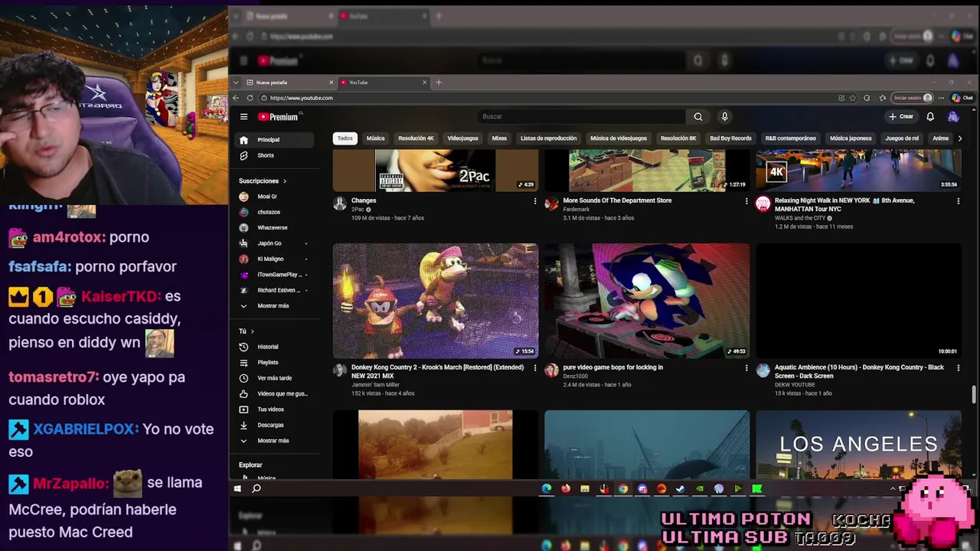Open File Explorer from the taskbar
Screen dimensions: 980x551
(585, 488)
